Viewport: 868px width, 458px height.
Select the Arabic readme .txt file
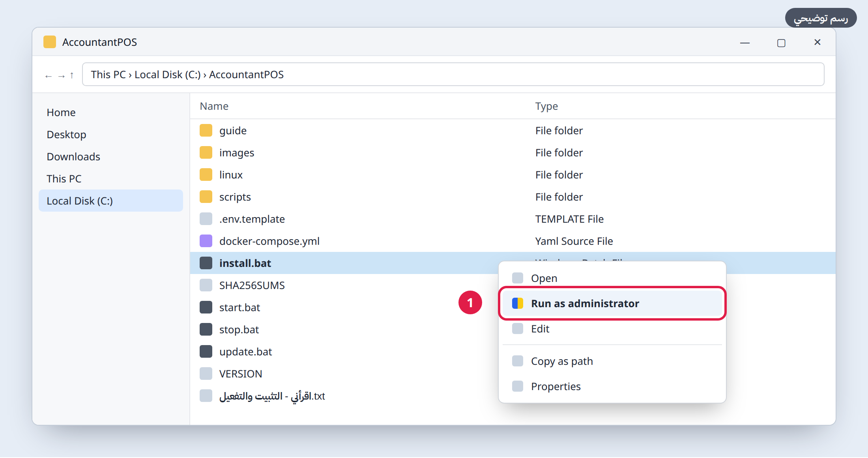pyautogui.click(x=272, y=396)
